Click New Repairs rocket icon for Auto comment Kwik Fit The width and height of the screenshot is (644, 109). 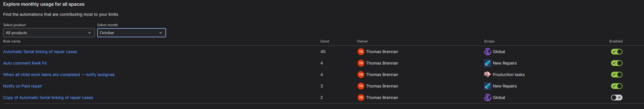[487, 63]
